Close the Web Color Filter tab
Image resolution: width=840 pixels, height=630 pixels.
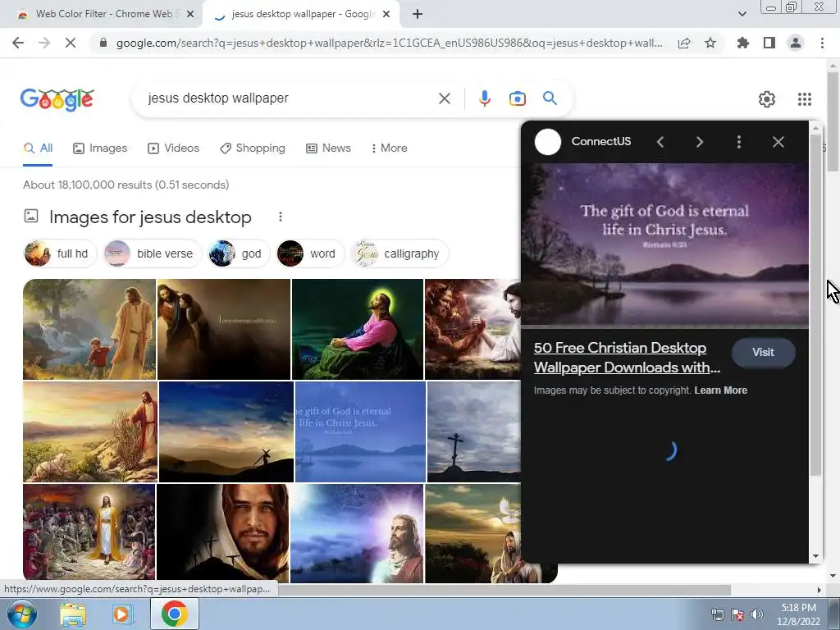click(190, 15)
